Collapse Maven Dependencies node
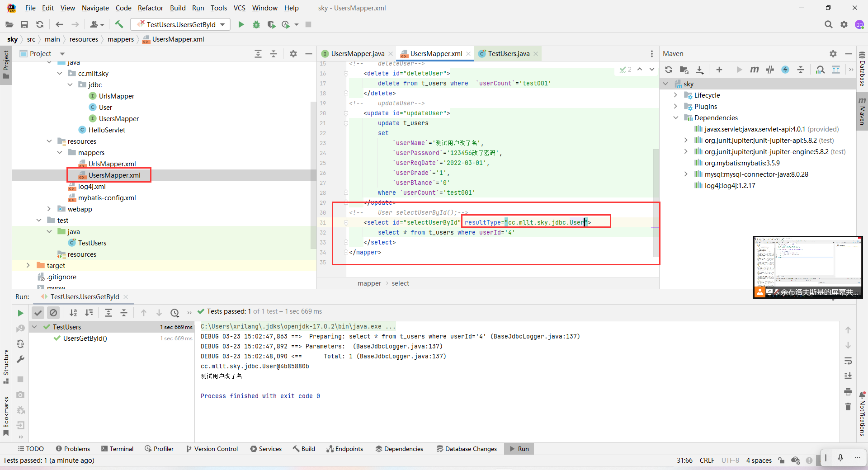Viewport: 868px width, 470px height. point(676,117)
